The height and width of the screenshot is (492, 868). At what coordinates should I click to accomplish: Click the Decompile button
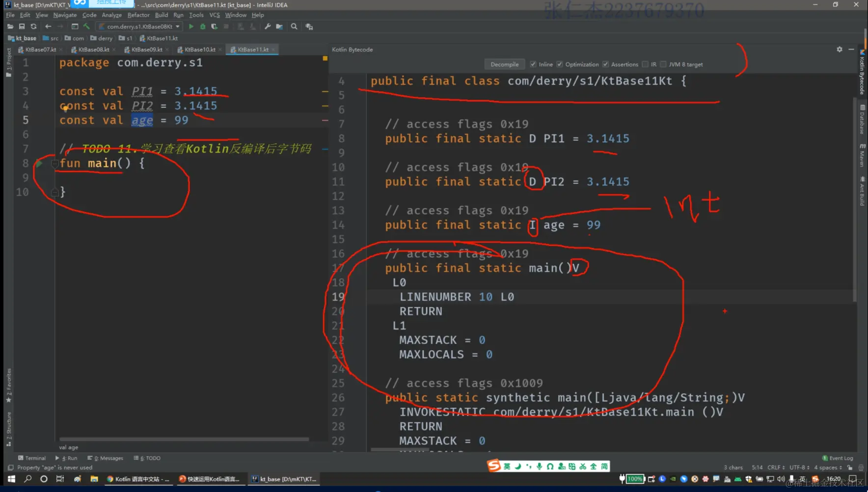tap(504, 64)
